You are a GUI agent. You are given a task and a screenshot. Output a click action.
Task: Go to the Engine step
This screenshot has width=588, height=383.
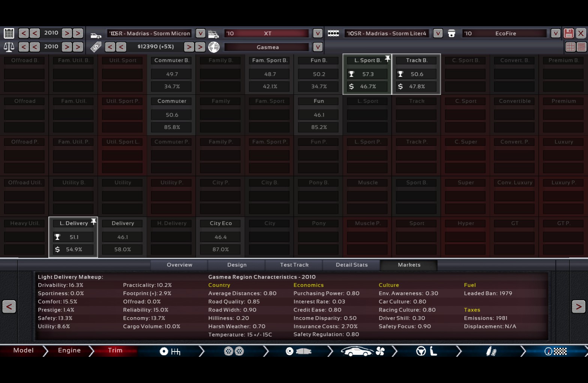(x=69, y=350)
